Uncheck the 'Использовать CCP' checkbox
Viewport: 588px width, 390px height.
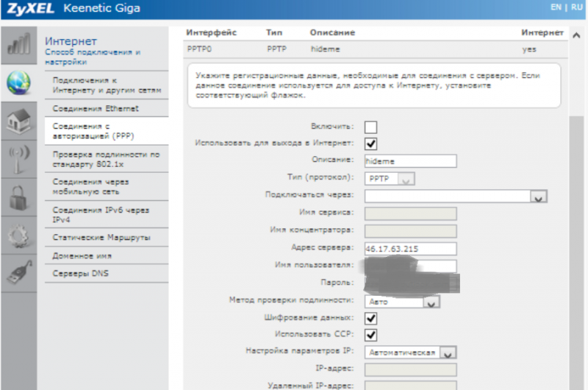(x=370, y=335)
